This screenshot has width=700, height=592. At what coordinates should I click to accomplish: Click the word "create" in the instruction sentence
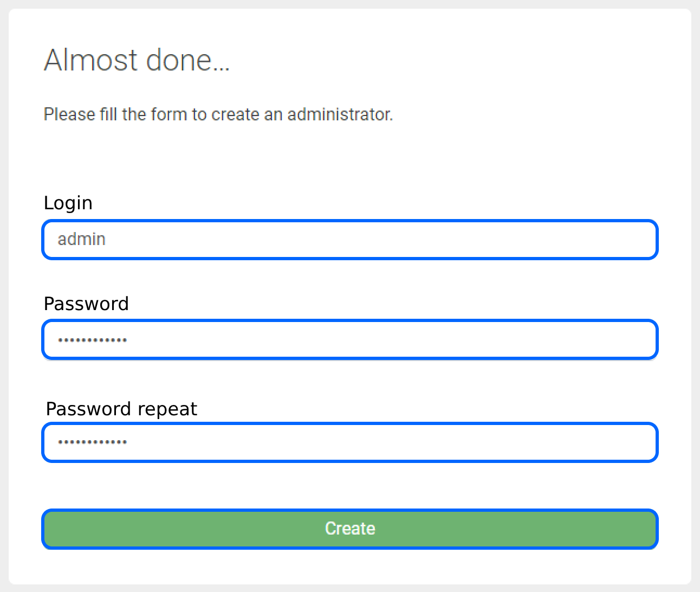[235, 114]
